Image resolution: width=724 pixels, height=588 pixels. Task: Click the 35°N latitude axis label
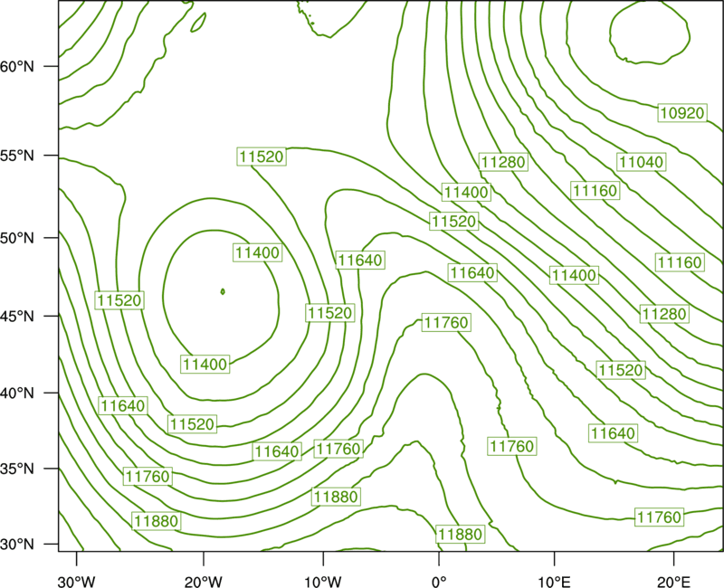click(x=17, y=469)
